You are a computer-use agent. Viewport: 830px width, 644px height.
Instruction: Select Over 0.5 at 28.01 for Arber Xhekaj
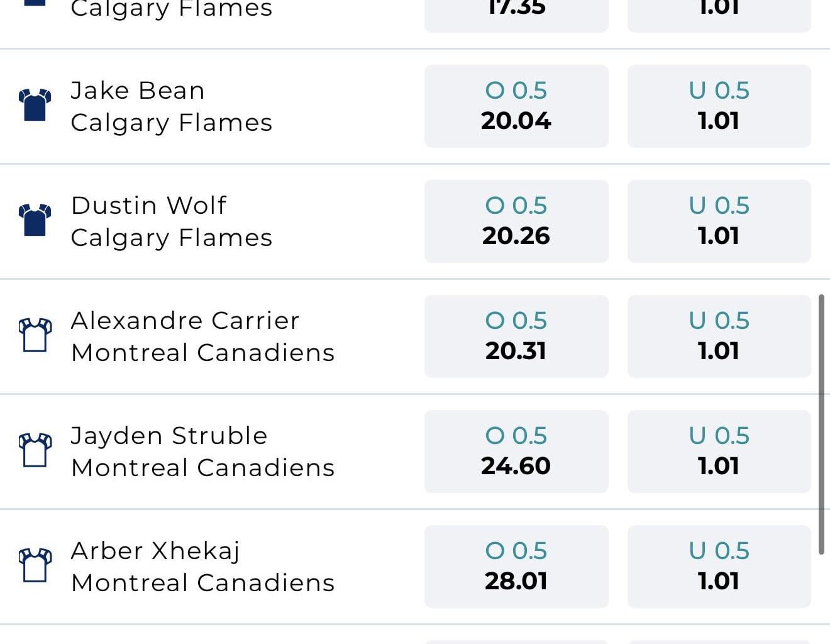click(516, 565)
